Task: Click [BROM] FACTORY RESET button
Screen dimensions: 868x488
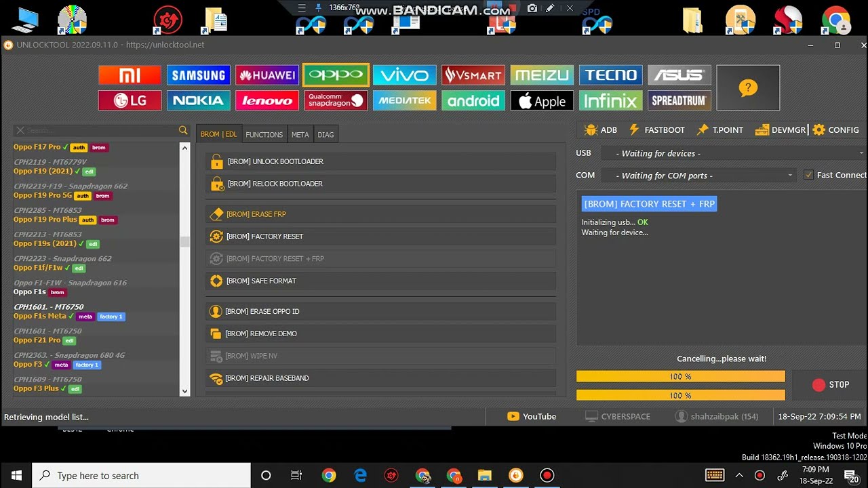Action: coord(380,237)
